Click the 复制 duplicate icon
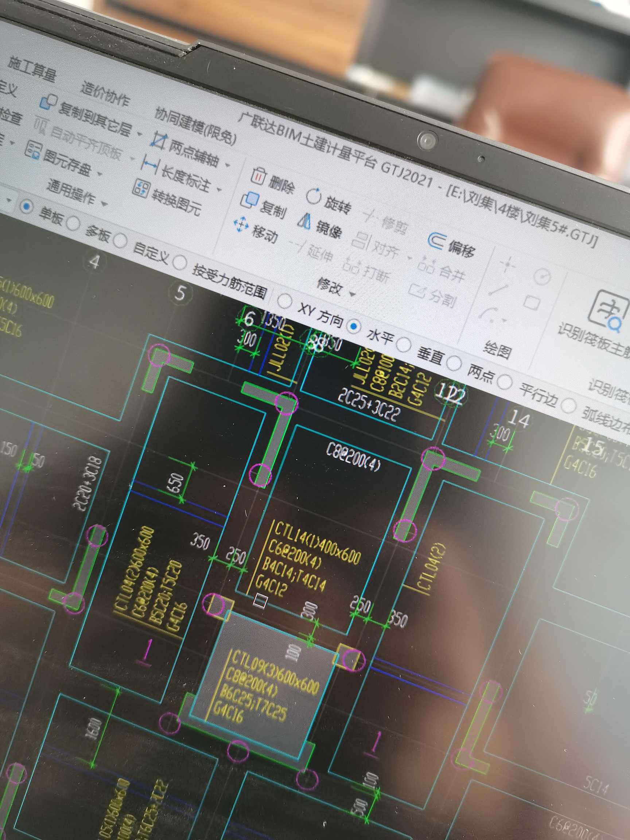630x840 pixels. tap(250, 200)
